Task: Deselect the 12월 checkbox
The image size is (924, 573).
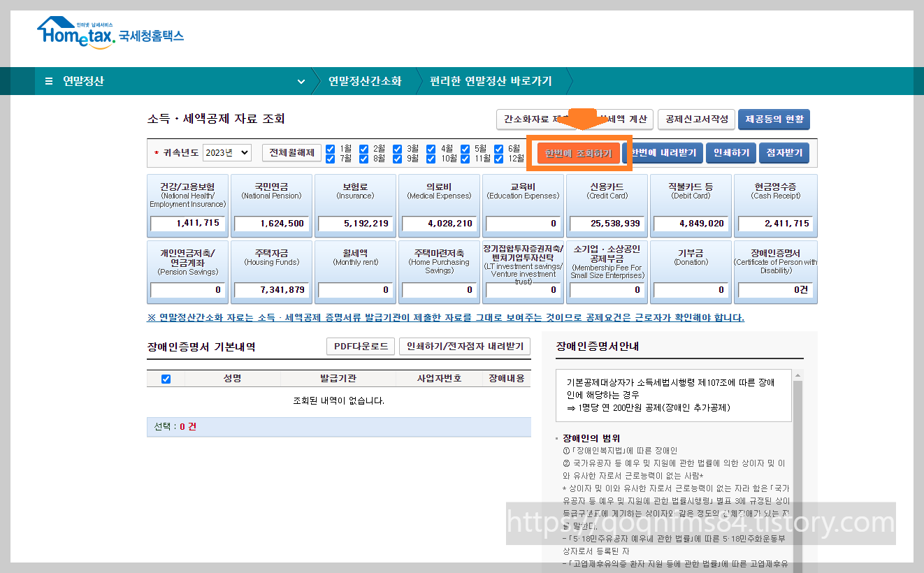Action: pyautogui.click(x=498, y=159)
